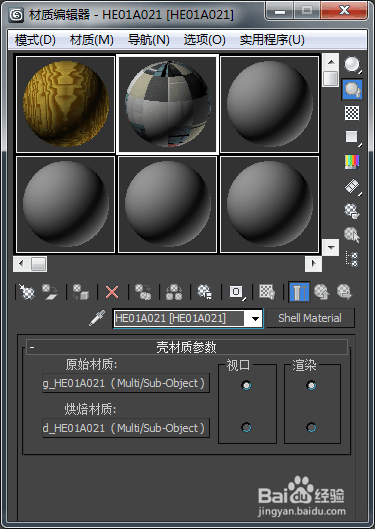Click vertical scrollbar down arrow
Screen dimensions: 375x529
(x=331, y=247)
